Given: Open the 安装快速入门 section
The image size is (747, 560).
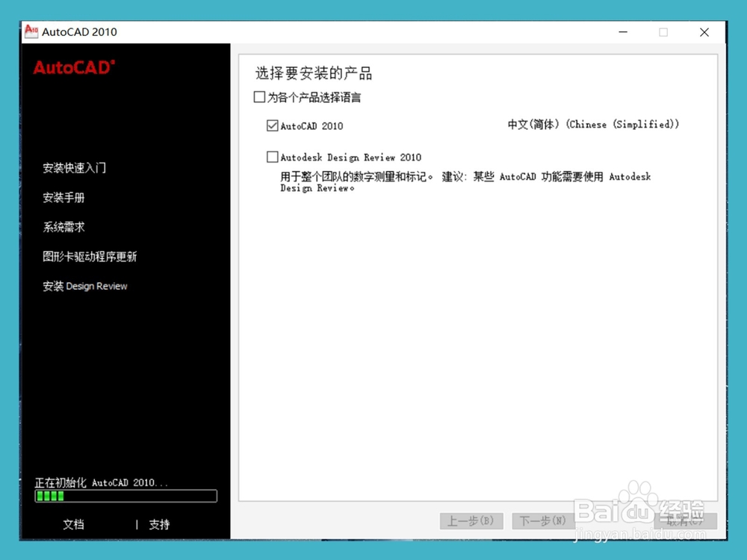Looking at the screenshot, I should click(x=74, y=168).
